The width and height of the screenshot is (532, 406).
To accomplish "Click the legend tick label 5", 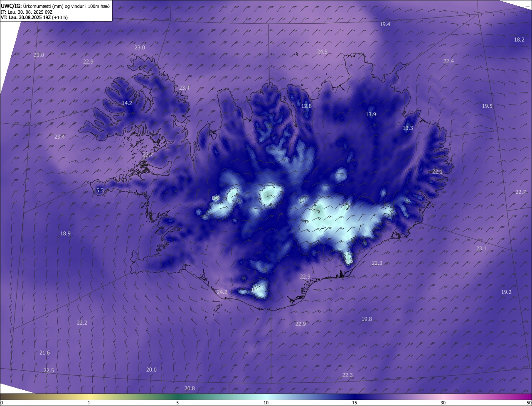I will click(x=177, y=403).
